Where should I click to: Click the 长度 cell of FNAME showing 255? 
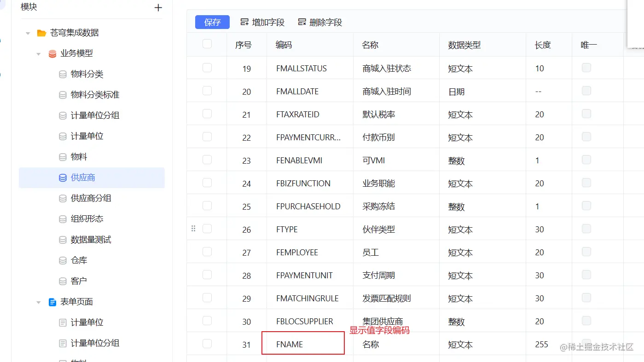549,344
